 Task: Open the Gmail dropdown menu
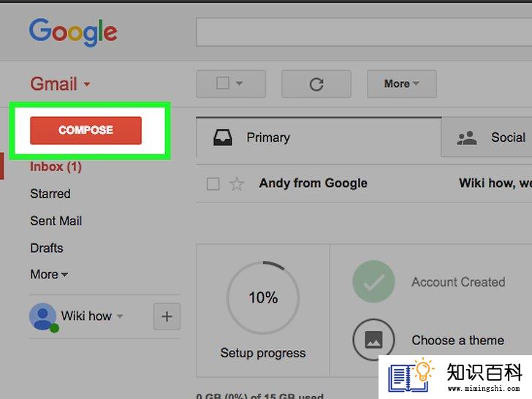pos(60,84)
